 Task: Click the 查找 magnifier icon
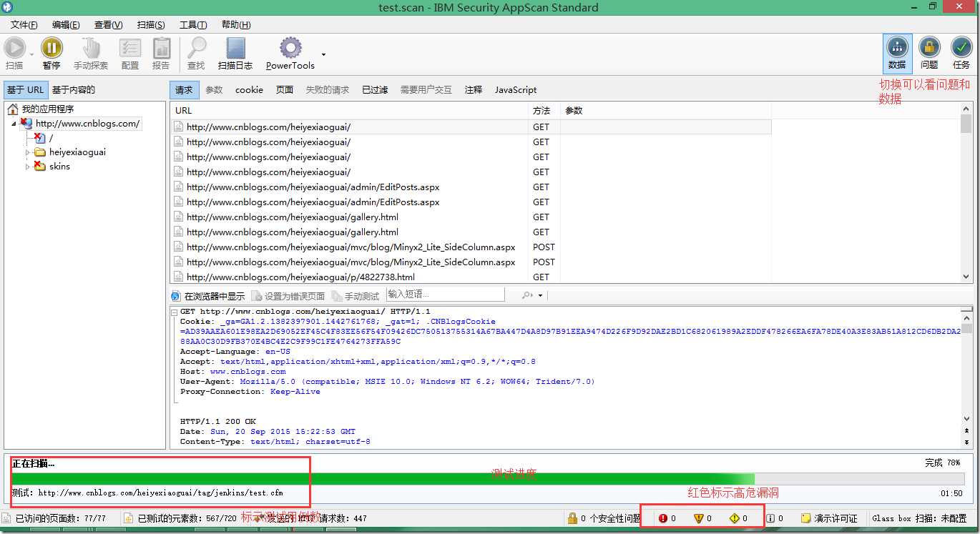tap(196, 48)
